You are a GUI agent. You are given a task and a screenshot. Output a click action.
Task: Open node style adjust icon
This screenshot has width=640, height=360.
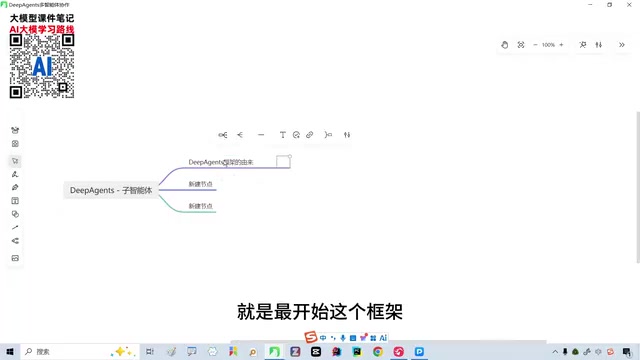(x=347, y=135)
